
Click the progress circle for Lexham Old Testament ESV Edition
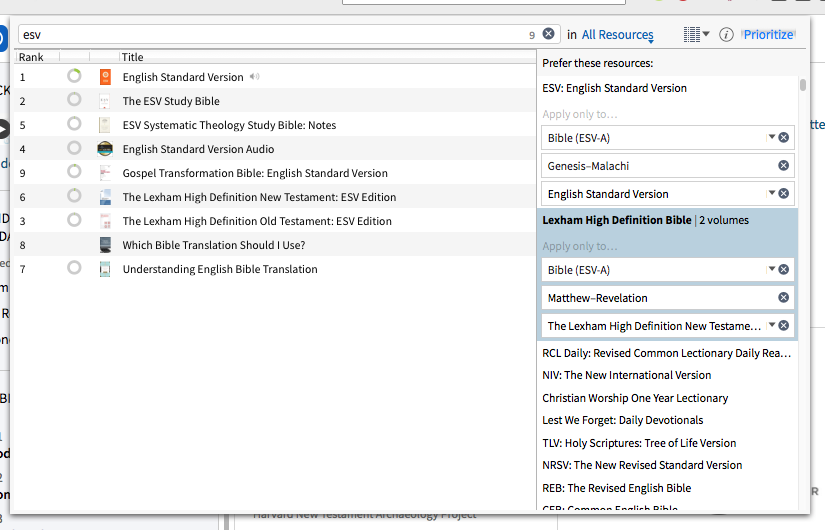[74, 219]
